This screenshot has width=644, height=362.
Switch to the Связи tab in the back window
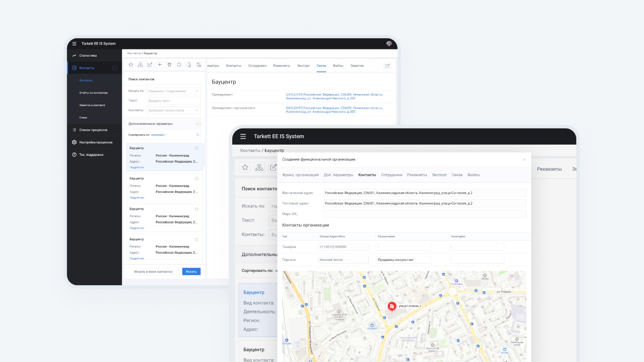pos(321,66)
